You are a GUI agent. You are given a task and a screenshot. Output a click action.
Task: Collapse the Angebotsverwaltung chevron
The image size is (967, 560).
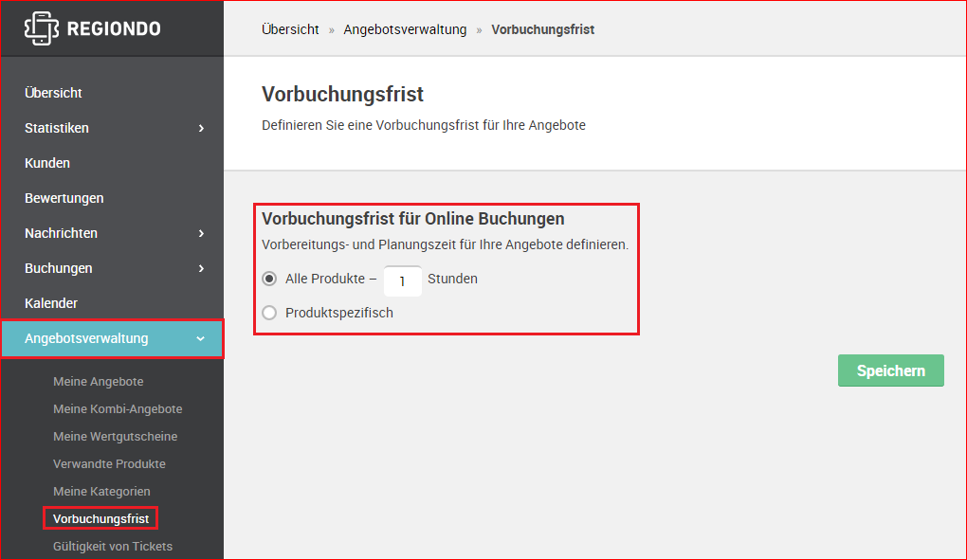point(200,339)
